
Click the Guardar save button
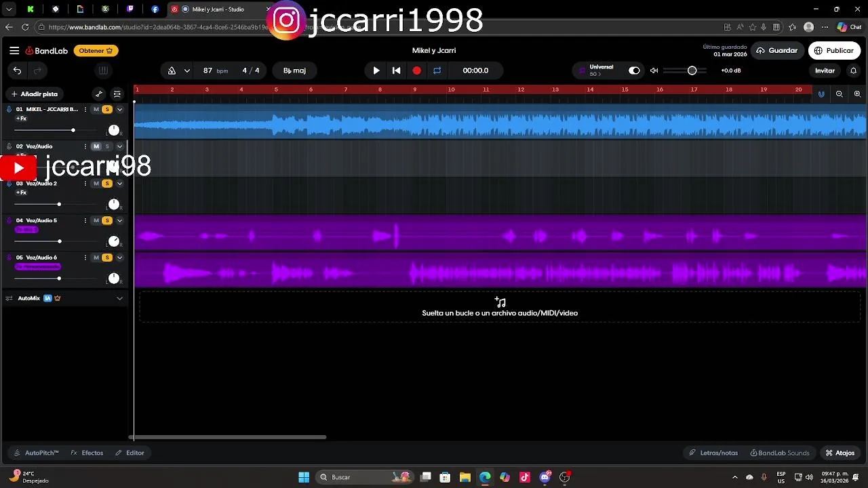(777, 51)
